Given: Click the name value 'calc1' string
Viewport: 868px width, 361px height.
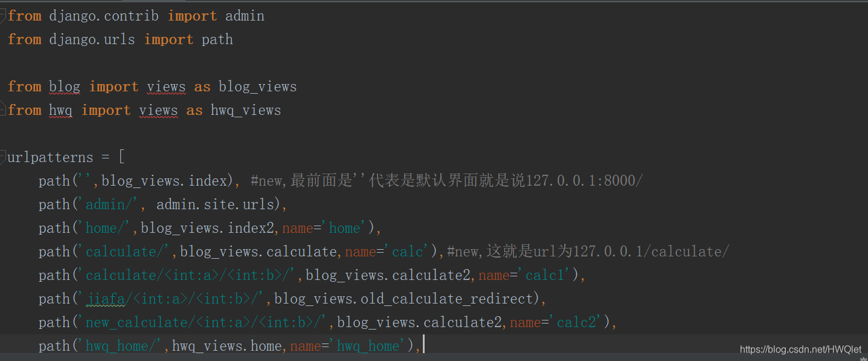Looking at the screenshot, I should [545, 275].
